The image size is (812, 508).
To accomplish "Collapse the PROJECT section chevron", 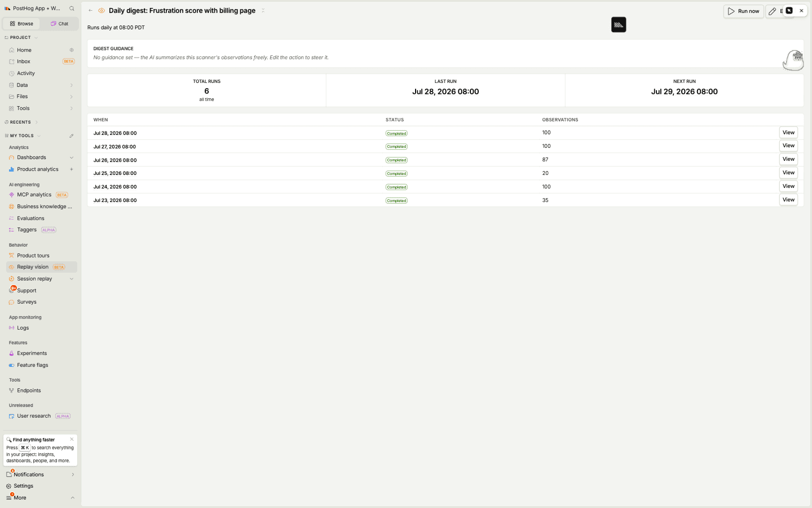I will [36, 38].
